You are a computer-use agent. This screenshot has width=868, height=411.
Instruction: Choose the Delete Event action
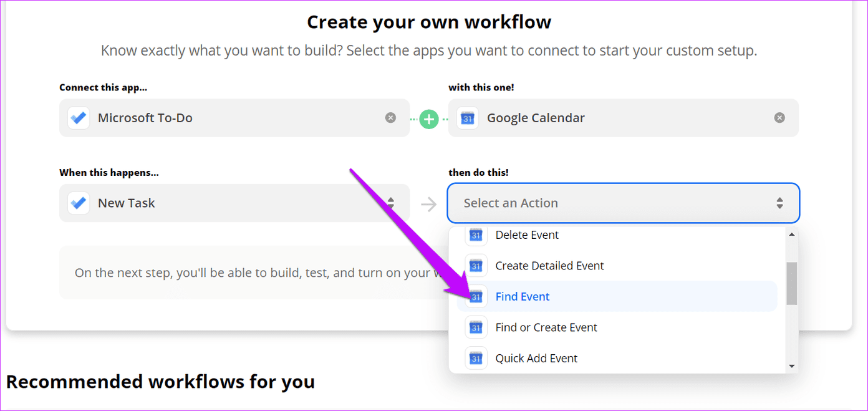click(x=526, y=235)
